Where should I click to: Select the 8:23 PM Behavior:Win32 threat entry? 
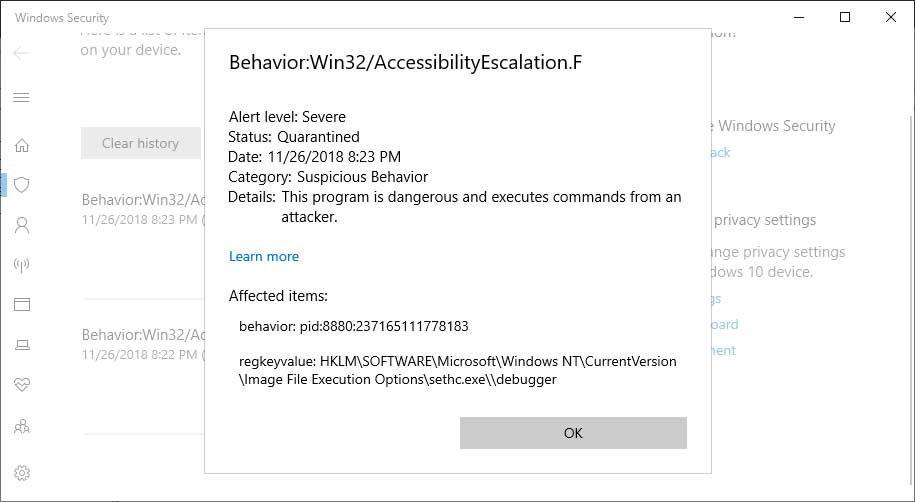click(142, 208)
